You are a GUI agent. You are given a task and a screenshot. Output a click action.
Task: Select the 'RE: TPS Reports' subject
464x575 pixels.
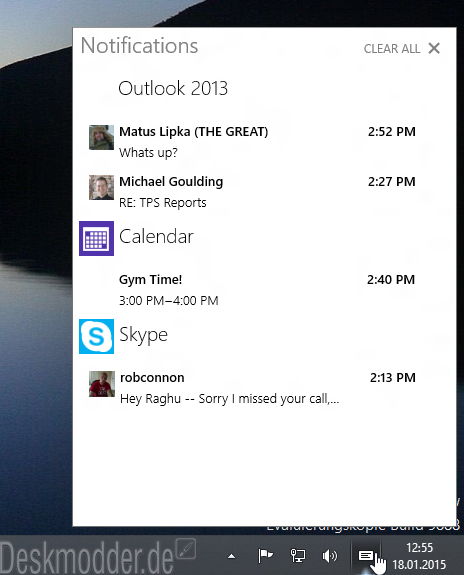(x=162, y=202)
